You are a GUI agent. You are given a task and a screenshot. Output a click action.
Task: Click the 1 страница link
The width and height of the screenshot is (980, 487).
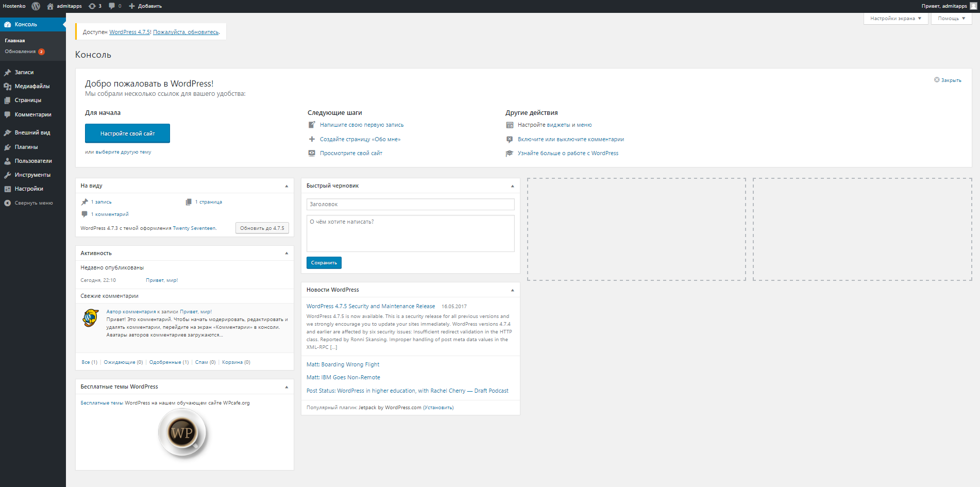pyautogui.click(x=209, y=202)
